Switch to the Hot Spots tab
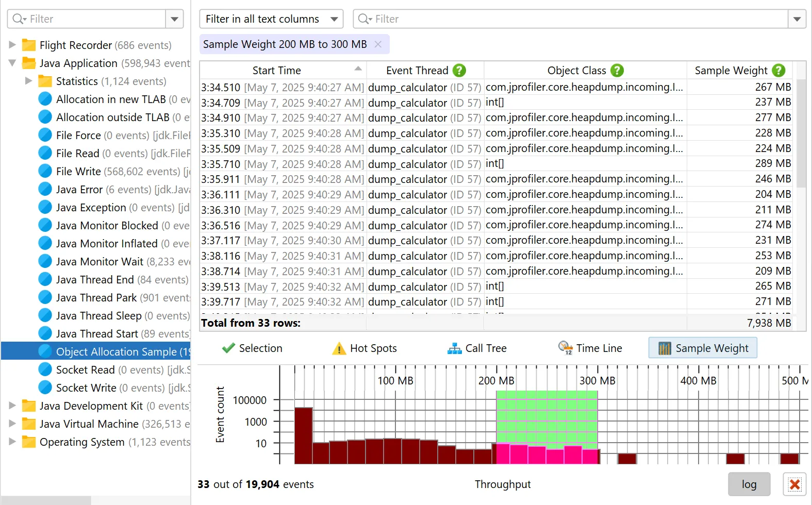The image size is (812, 505). coord(365,348)
